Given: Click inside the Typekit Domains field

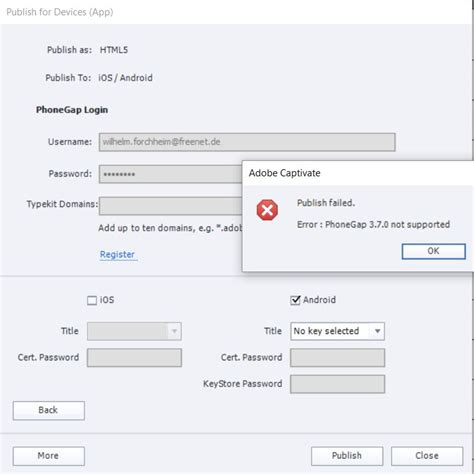Looking at the screenshot, I should pyautogui.click(x=171, y=206).
